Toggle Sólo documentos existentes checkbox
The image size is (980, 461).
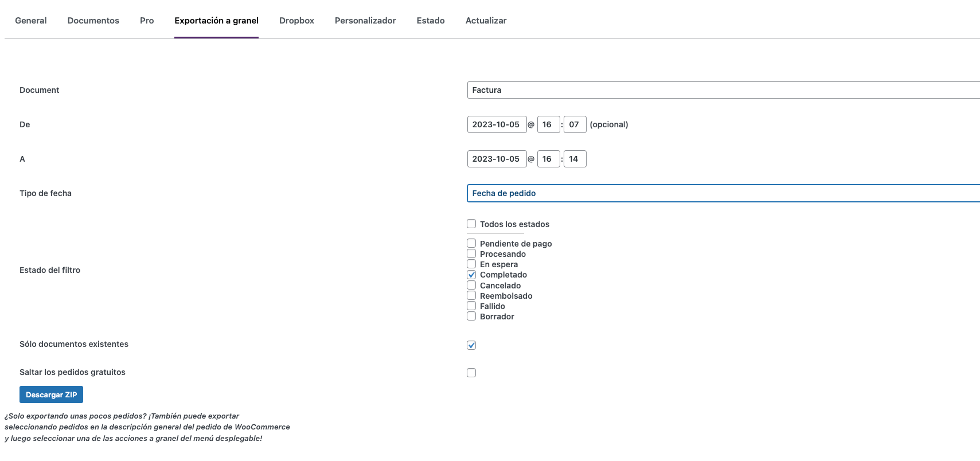pos(471,345)
